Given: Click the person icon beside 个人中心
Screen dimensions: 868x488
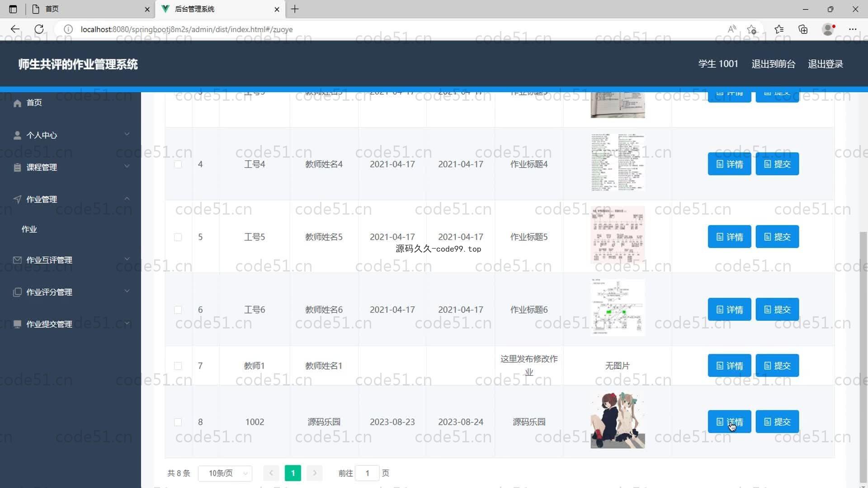Looking at the screenshot, I should pos(17,135).
